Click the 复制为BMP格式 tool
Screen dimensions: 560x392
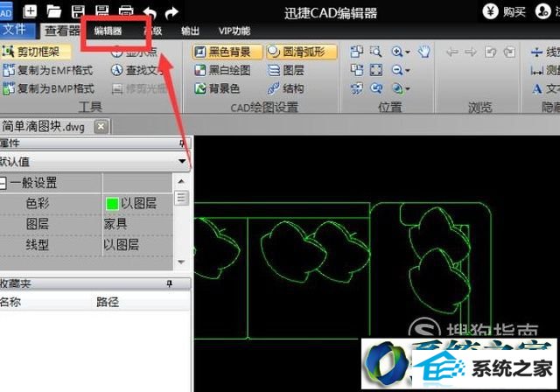click(x=49, y=88)
